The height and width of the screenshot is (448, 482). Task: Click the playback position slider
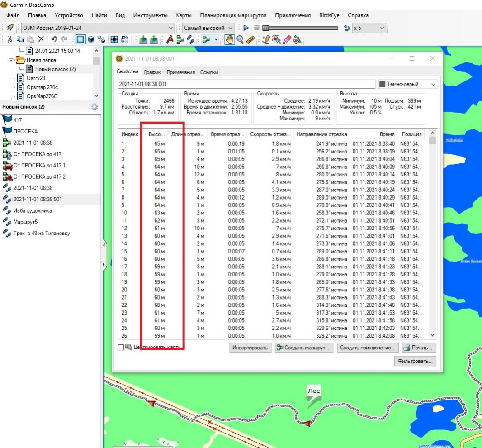(300, 28)
